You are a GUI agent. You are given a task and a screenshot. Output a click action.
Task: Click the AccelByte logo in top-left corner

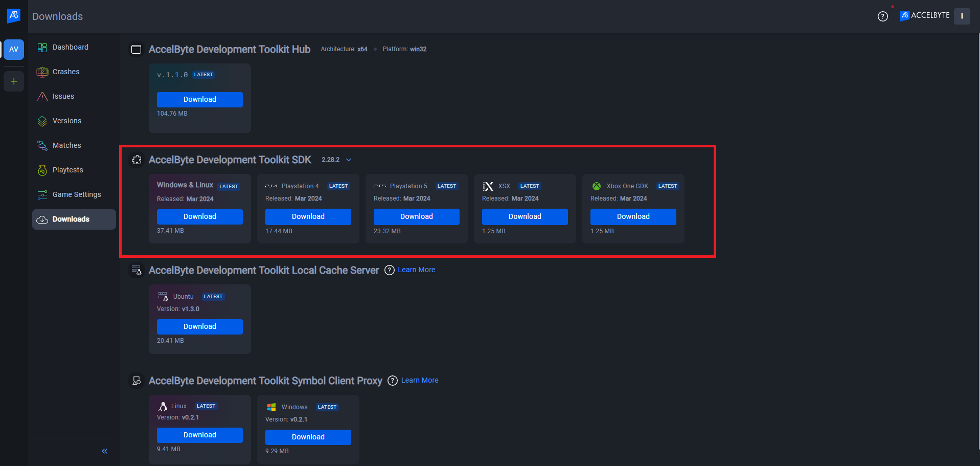pos(14,16)
